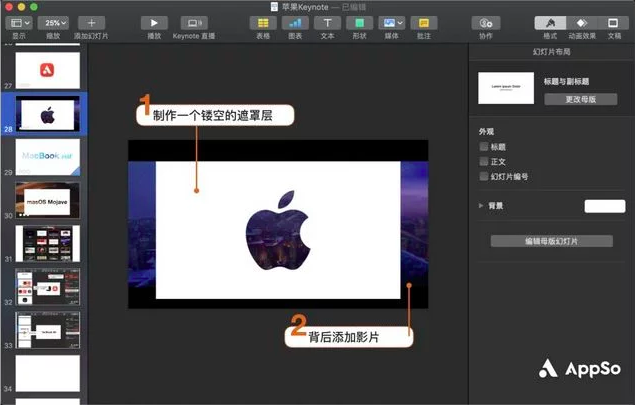Insert a chart (图表)
This screenshot has width=635, height=405.
point(295,23)
